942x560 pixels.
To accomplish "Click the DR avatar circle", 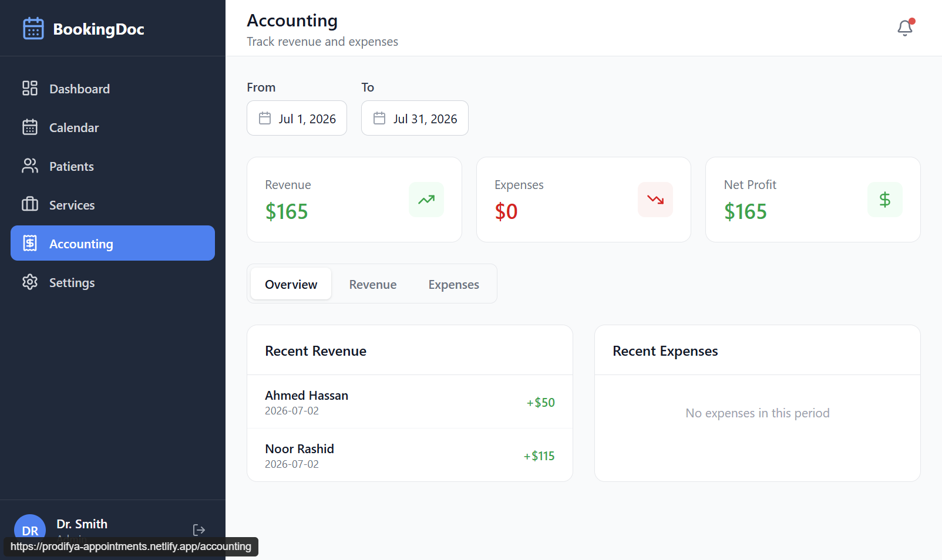I will pos(30,529).
